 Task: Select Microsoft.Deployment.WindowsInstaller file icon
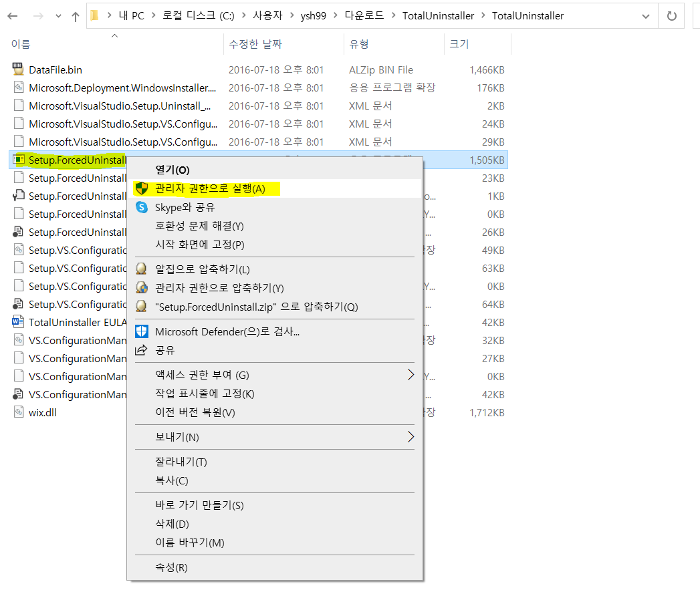[18, 88]
